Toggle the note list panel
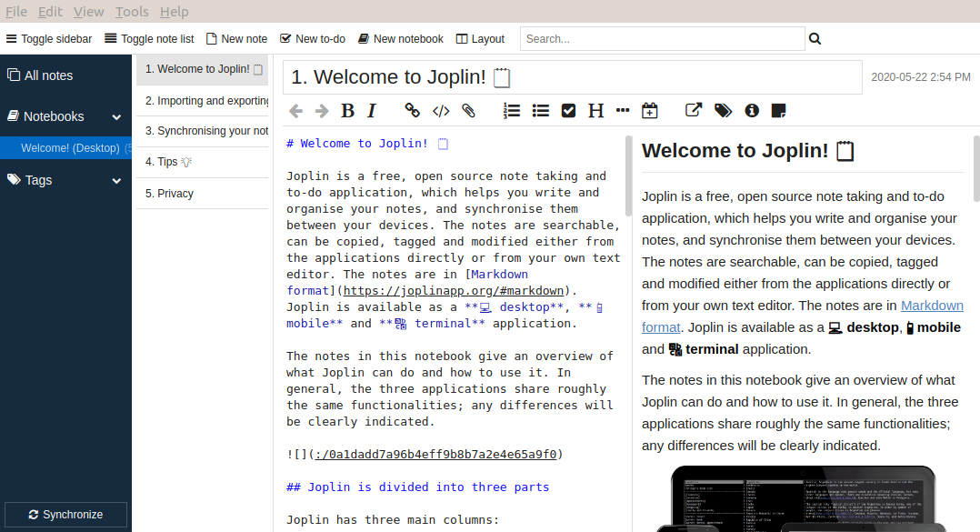 tap(149, 39)
